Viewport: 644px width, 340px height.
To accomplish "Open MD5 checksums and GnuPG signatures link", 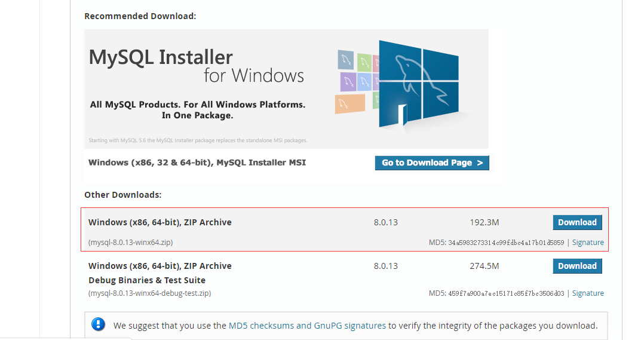I will (x=307, y=326).
